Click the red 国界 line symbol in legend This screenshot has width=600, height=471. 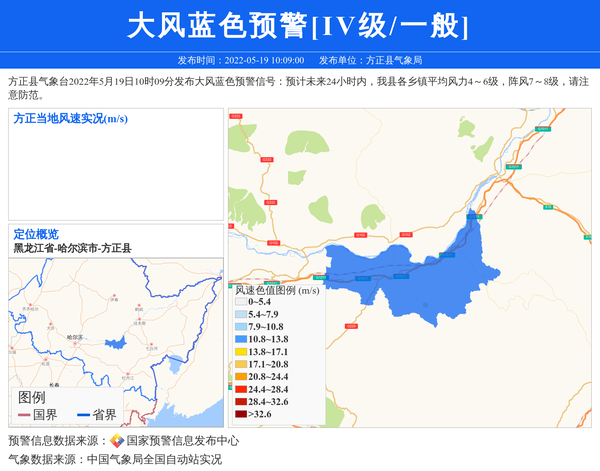23,414
